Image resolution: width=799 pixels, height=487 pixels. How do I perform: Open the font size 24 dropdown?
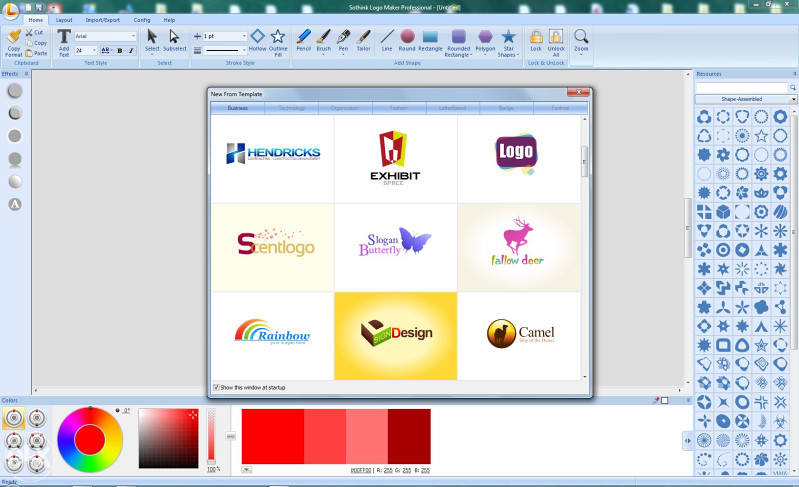(94, 50)
